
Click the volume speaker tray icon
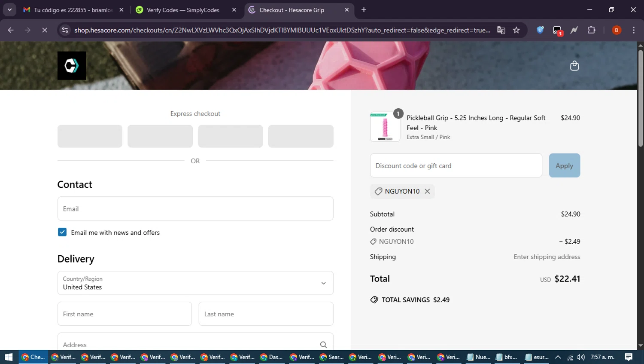[x=581, y=357]
